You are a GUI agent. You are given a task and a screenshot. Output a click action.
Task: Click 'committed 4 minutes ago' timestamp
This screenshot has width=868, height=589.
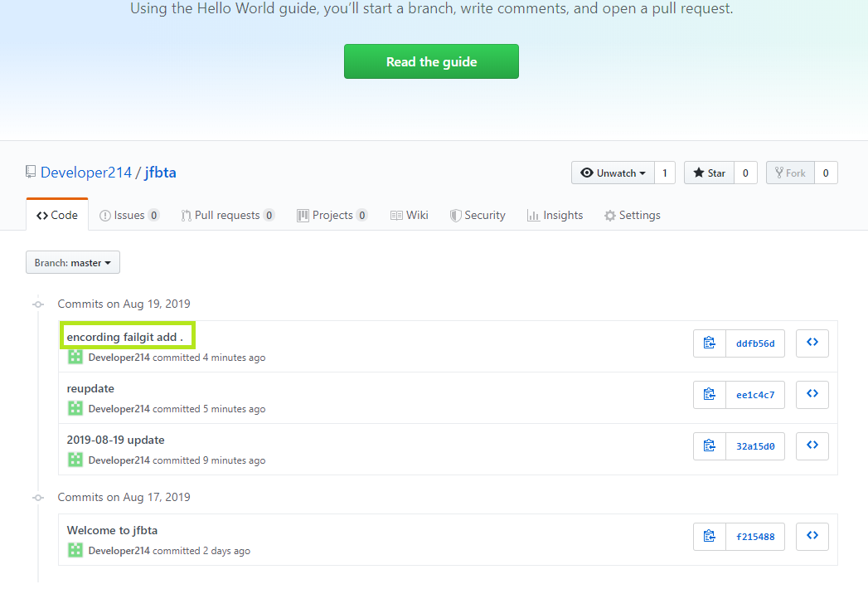pyautogui.click(x=209, y=358)
